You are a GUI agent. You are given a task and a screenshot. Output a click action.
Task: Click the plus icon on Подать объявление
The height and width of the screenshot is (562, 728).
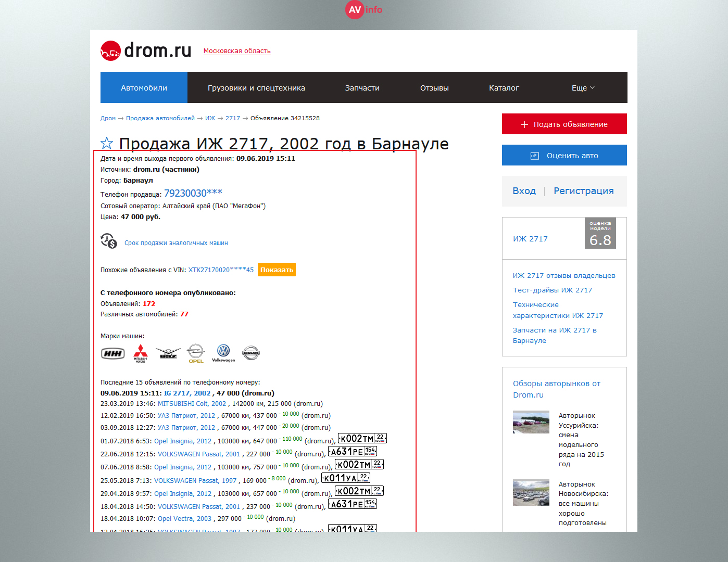tap(524, 124)
